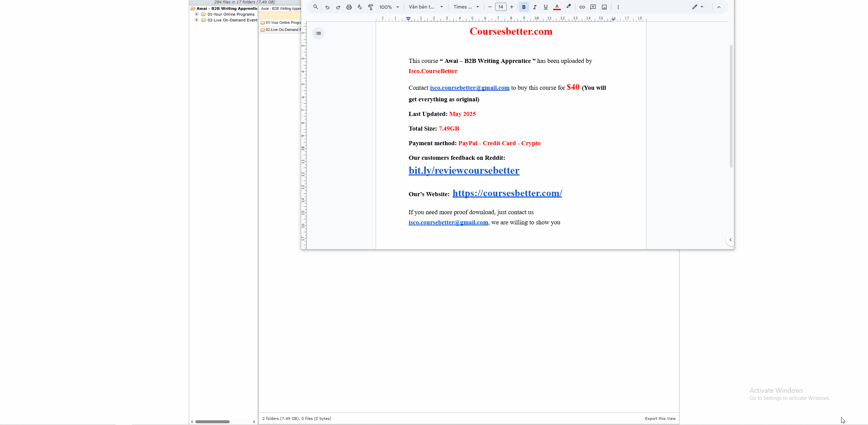
Task: Open the three-dot more options menu
Action: coord(618,7)
